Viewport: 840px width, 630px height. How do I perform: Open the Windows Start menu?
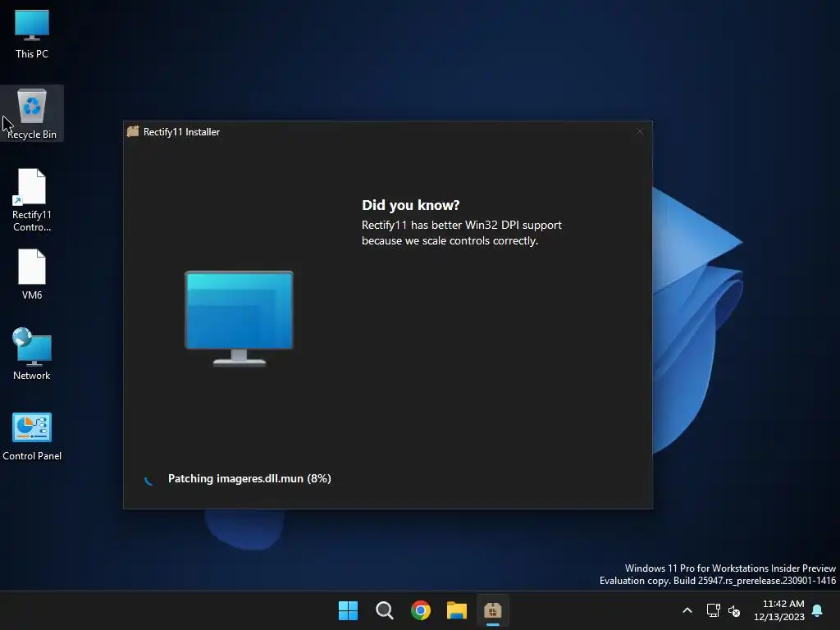348,610
